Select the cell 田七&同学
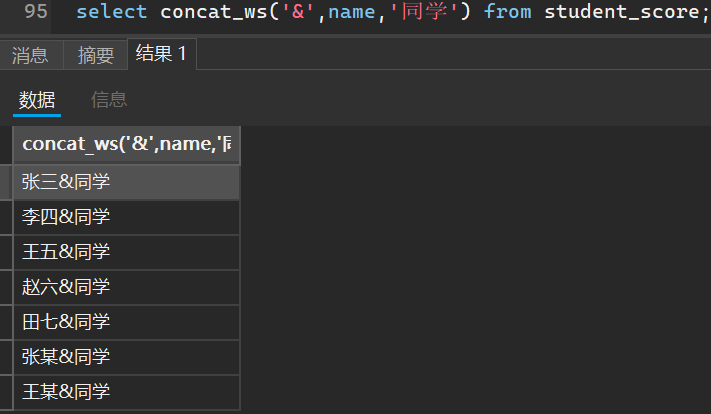711x414 pixels. click(127, 322)
